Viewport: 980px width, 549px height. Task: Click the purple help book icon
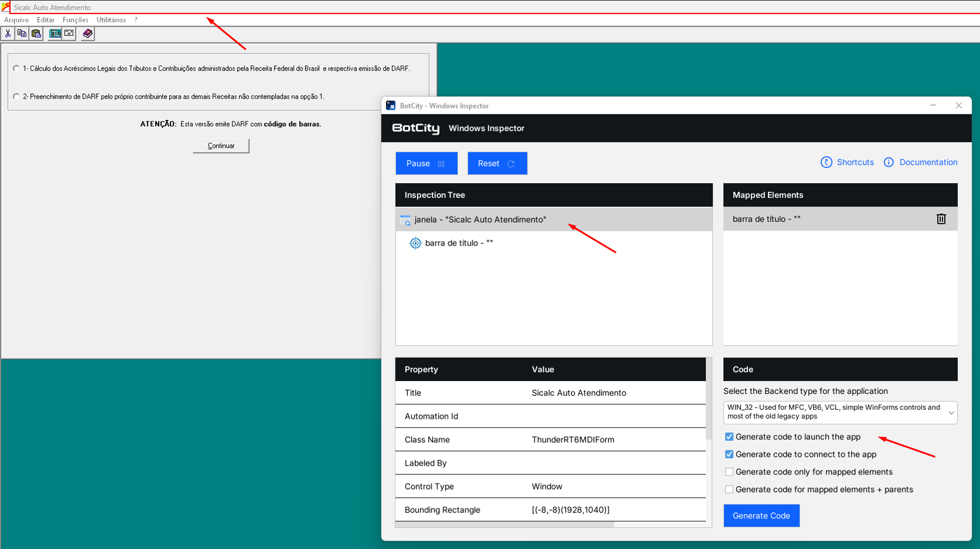(88, 34)
